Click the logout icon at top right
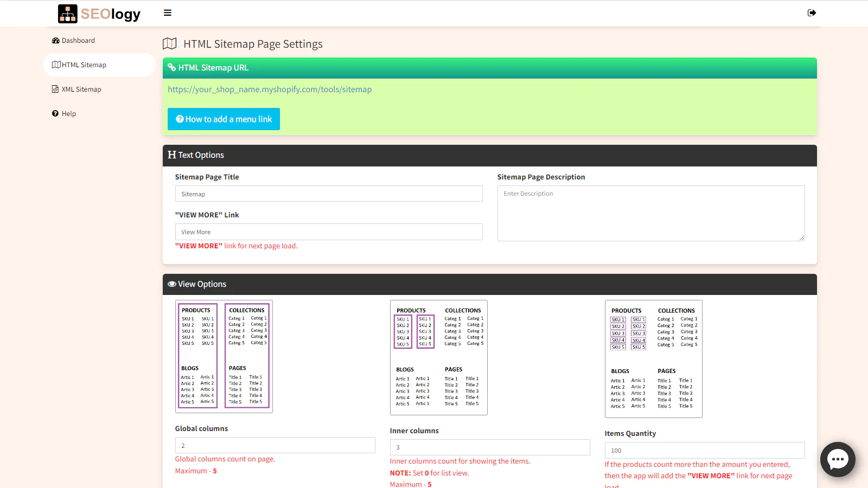The height and width of the screenshot is (488, 868). click(812, 13)
